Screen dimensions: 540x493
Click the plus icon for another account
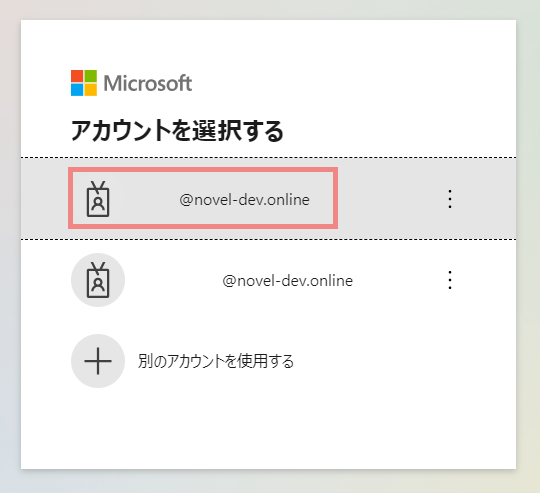pyautogui.click(x=98, y=361)
